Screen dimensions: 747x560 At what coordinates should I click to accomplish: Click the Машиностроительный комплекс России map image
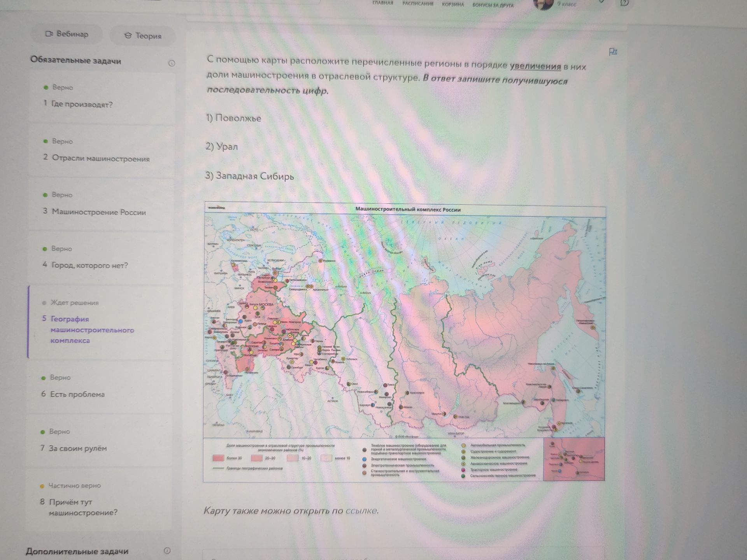coord(405,342)
